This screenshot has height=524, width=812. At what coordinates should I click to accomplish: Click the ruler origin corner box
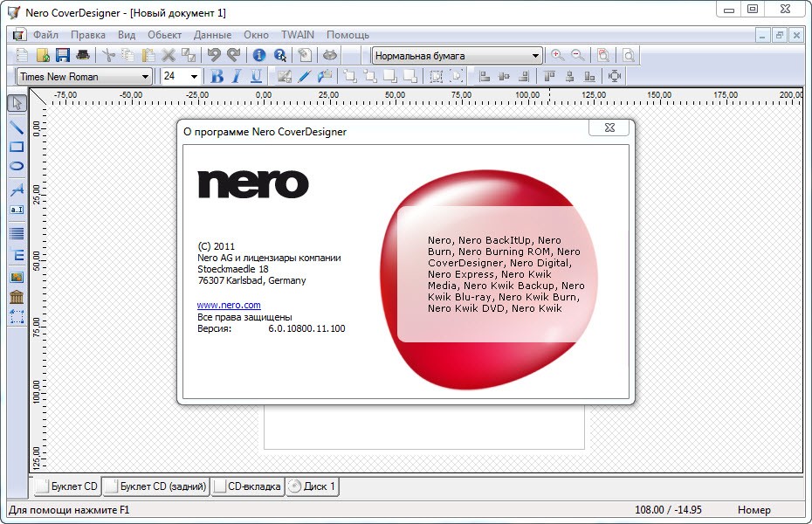point(38,96)
